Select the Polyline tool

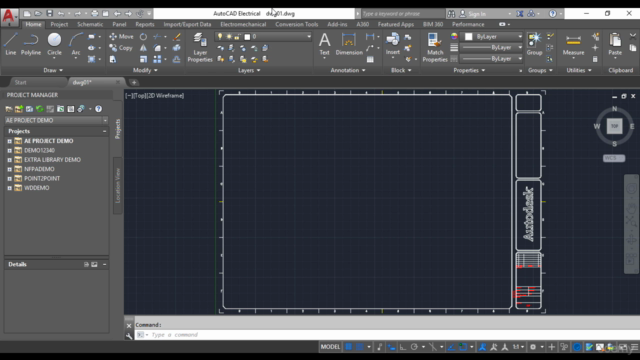tap(31, 44)
